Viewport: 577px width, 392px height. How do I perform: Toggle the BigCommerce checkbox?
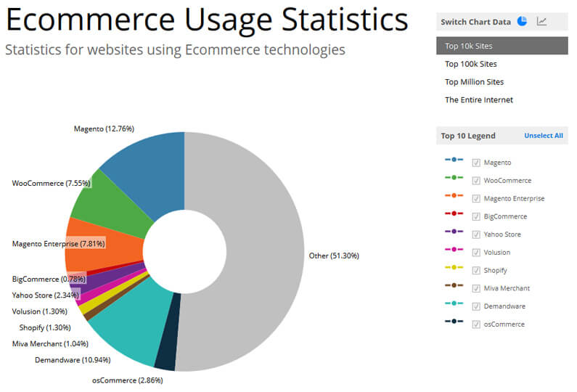[x=476, y=216]
